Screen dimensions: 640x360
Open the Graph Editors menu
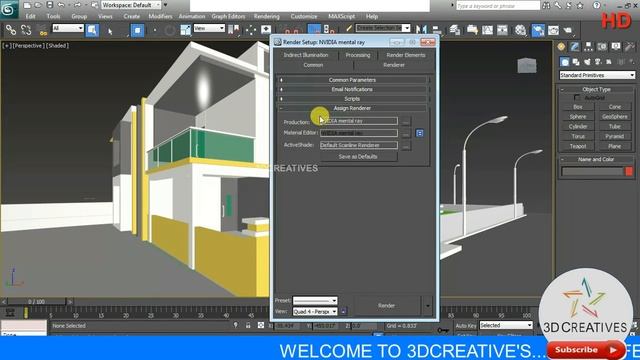pos(228,16)
